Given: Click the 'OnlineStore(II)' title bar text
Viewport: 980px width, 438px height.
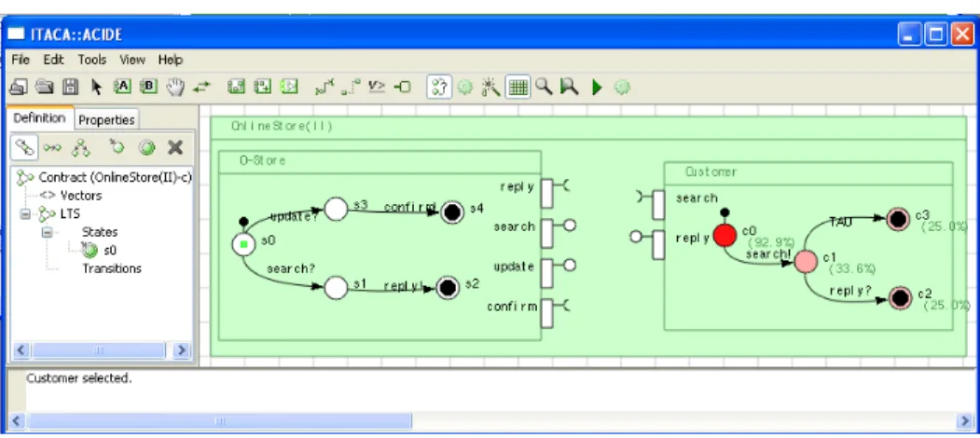Looking at the screenshot, I should click(282, 126).
